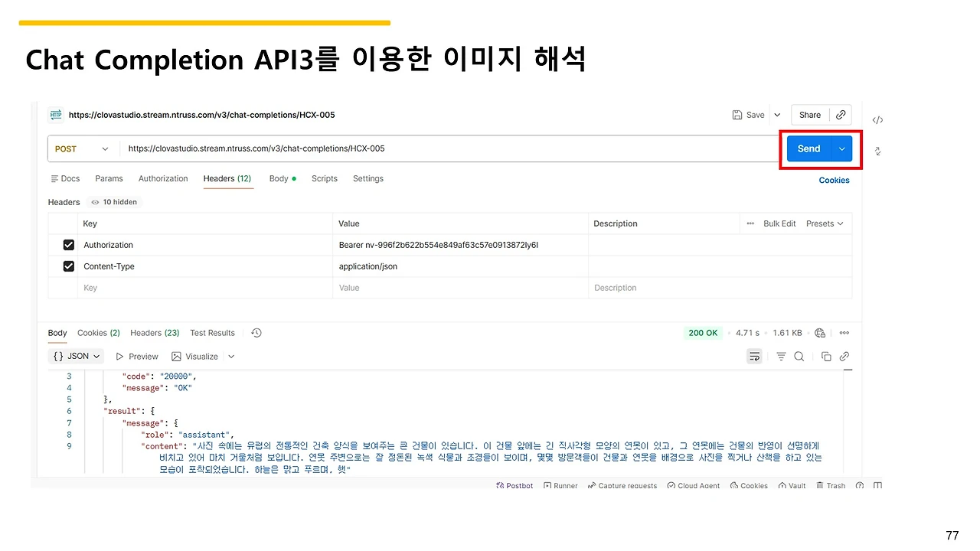Image resolution: width=980 pixels, height=551 pixels.
Task: Toggle the two-pane layout icon in status bar
Action: pyautogui.click(x=877, y=485)
